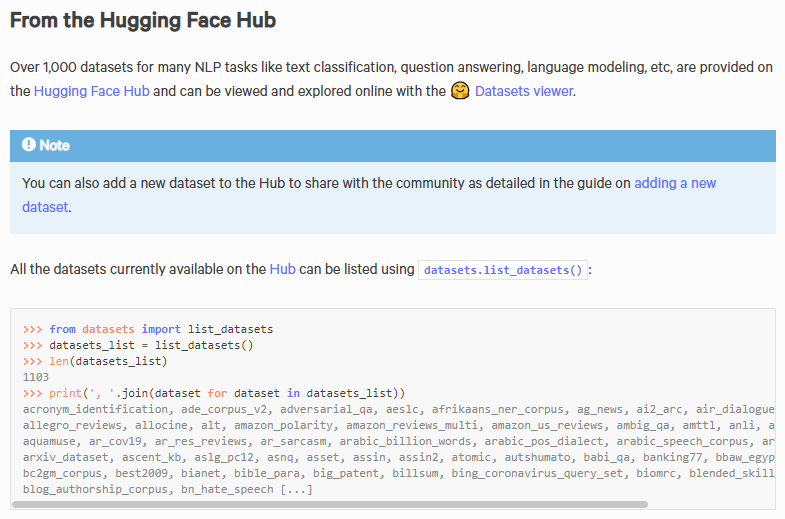Click 'afrikaans_ner_corpus' in the output
Image resolution: width=785 pixels, height=519 pixels.
[x=498, y=409]
